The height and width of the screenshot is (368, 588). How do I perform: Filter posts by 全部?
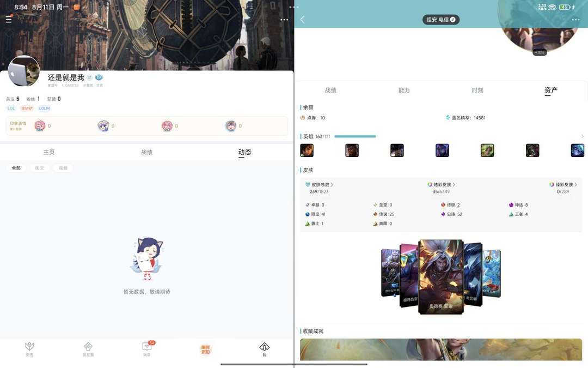click(x=16, y=168)
